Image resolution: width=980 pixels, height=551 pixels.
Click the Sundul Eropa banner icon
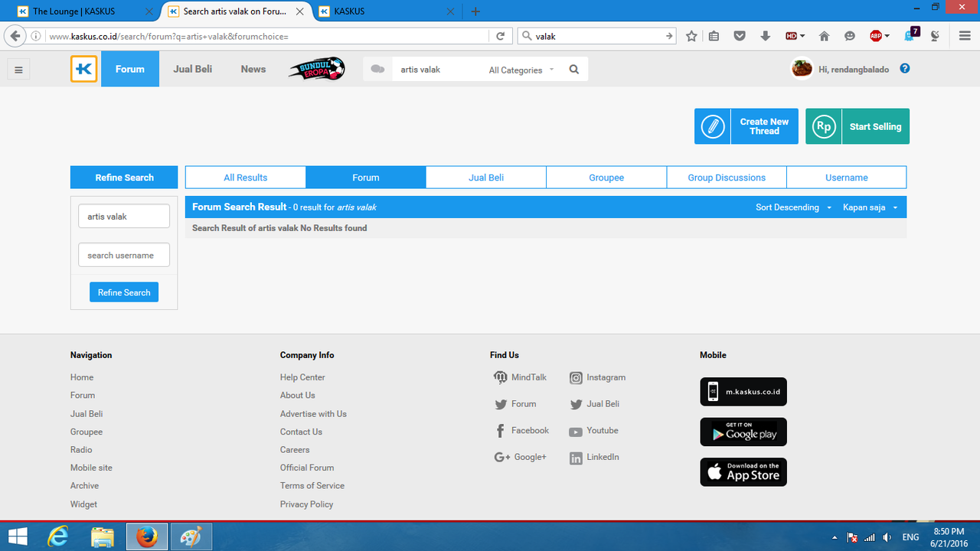click(x=317, y=69)
